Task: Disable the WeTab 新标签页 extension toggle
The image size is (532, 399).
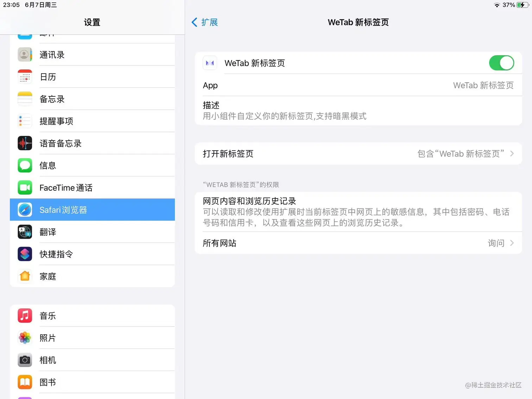Action: (x=501, y=63)
